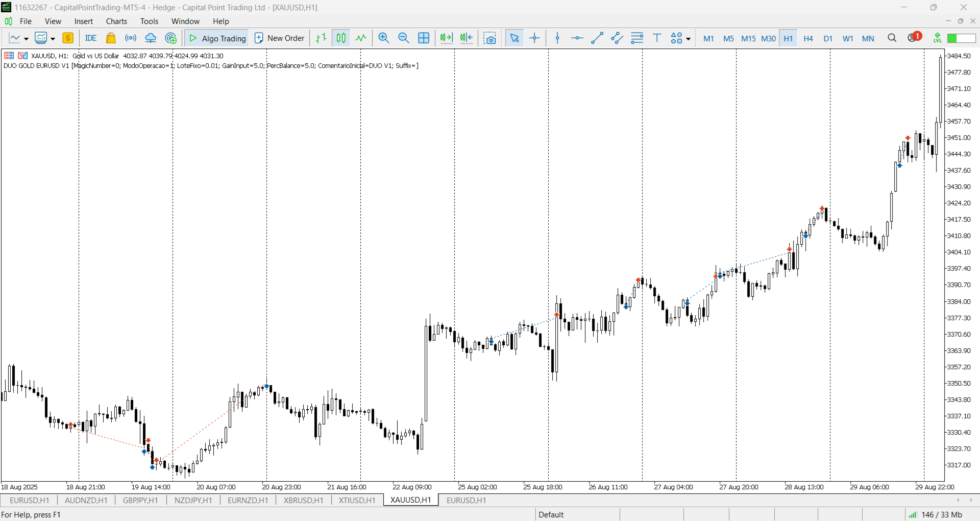
Task: Switch chart to line chart mode
Action: click(x=361, y=38)
